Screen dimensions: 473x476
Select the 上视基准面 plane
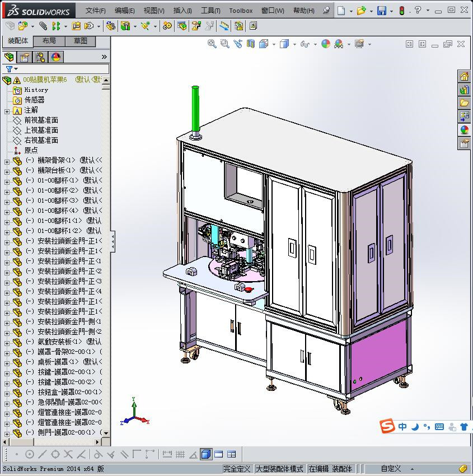pyautogui.click(x=41, y=130)
